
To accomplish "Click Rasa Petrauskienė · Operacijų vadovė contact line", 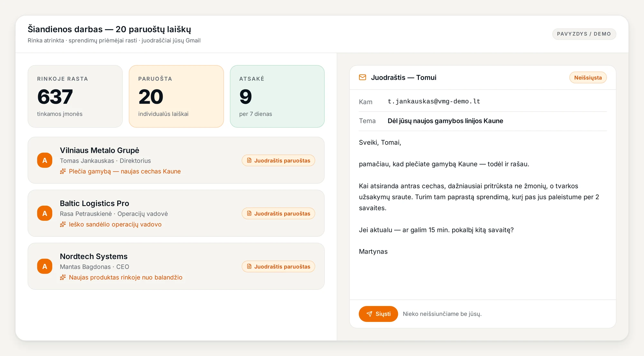I will (114, 214).
